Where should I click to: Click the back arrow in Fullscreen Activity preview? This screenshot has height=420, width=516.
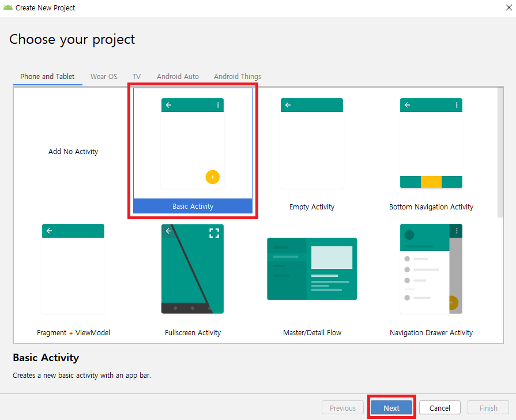[x=168, y=231]
